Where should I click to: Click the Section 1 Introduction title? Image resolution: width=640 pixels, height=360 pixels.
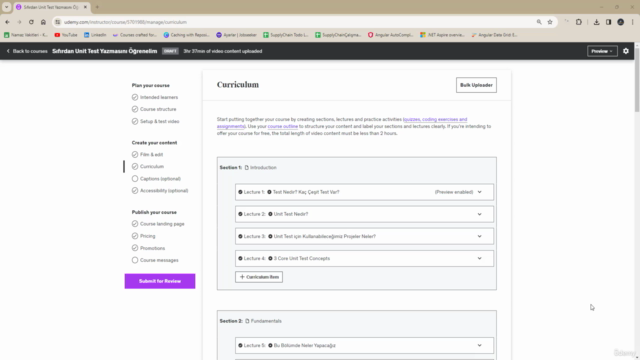click(x=263, y=167)
